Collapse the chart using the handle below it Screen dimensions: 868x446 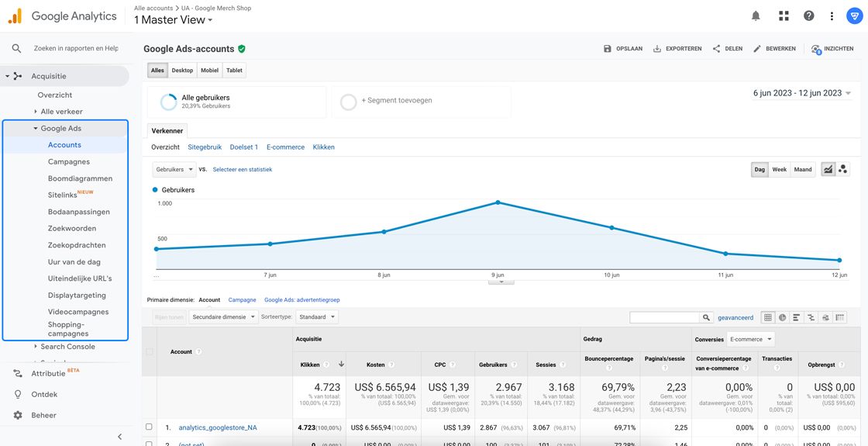[501, 282]
